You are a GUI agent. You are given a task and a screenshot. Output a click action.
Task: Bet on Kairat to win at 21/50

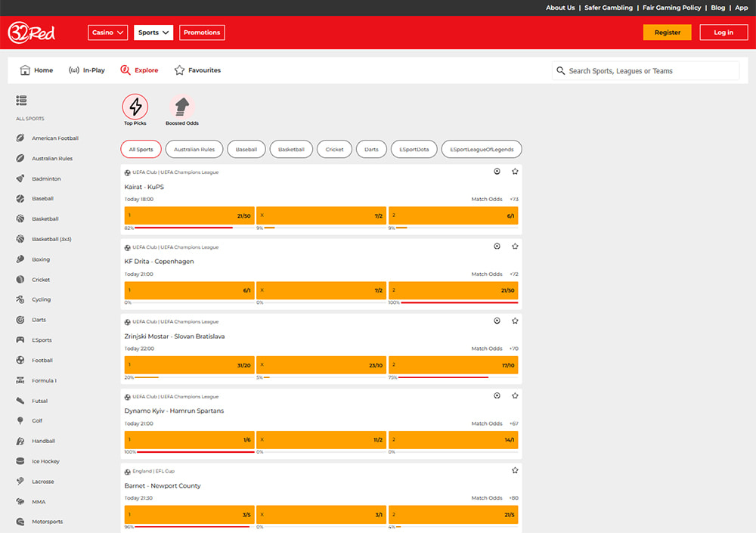click(x=190, y=215)
